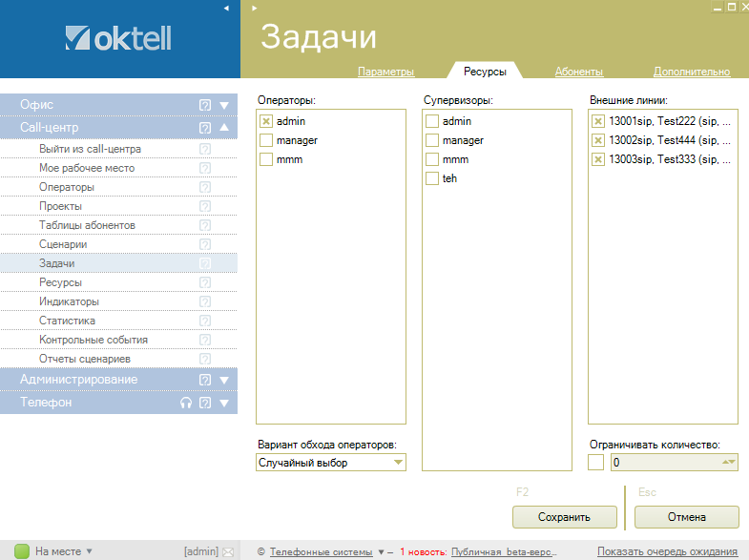Screen dimensions: 749x560
Task: Click Показать очередь ожидания link
Action: pyautogui.click(x=667, y=551)
